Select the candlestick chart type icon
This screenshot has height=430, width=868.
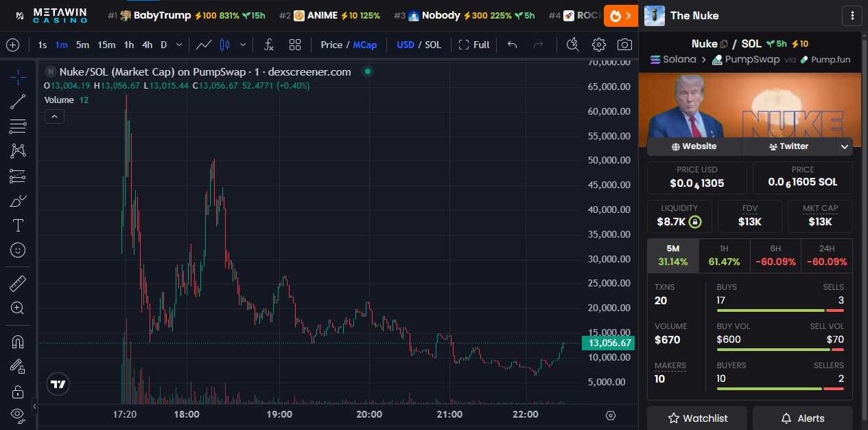pyautogui.click(x=224, y=45)
